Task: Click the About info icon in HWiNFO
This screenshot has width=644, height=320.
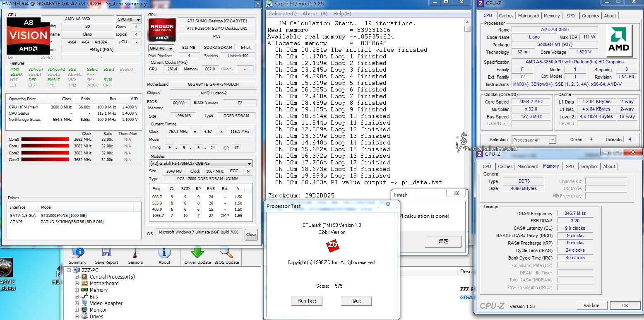Action: [164, 253]
